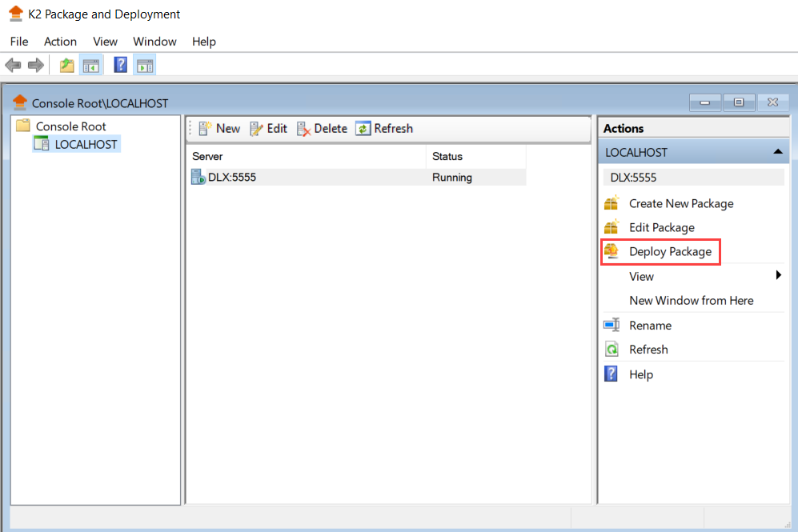
Task: Click the Deploy Package icon
Action: click(x=612, y=252)
